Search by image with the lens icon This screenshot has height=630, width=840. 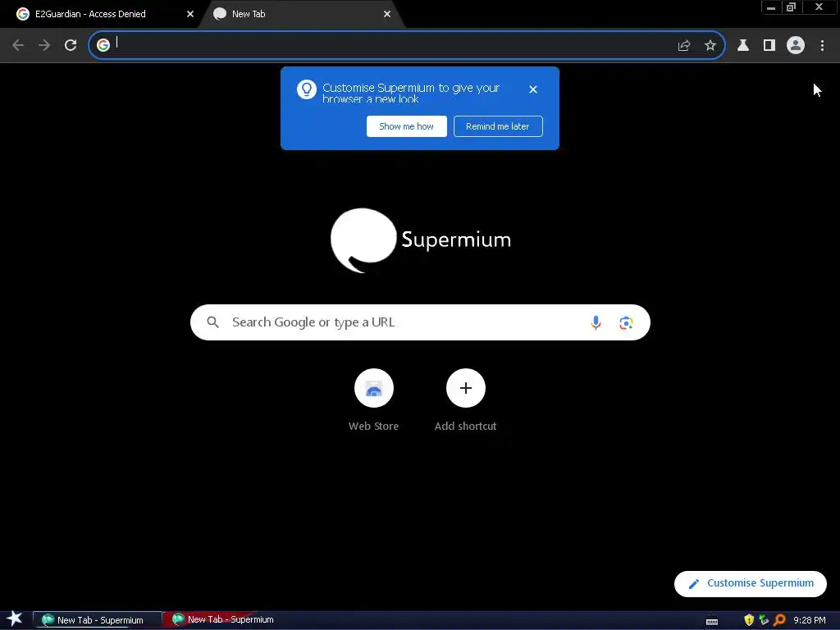pyautogui.click(x=626, y=322)
